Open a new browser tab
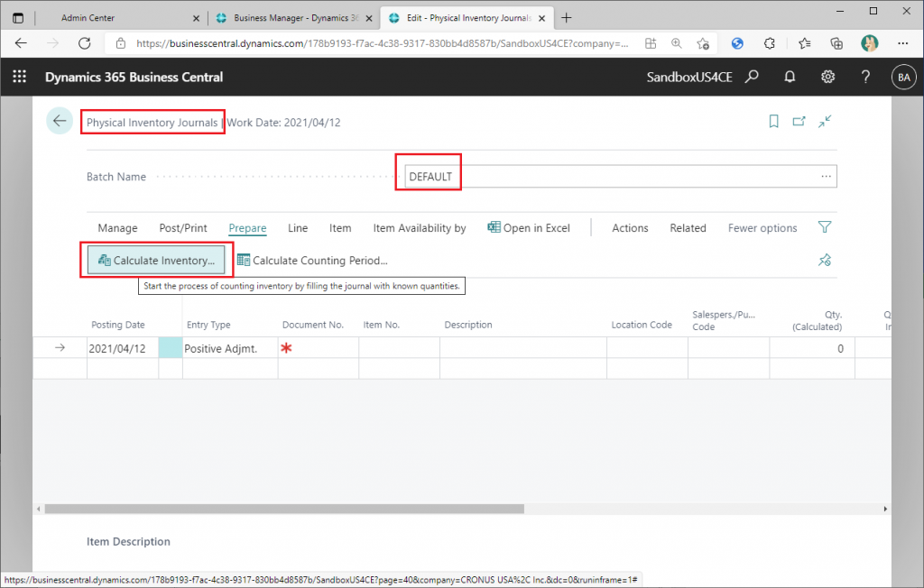The height and width of the screenshot is (588, 924). click(x=567, y=18)
